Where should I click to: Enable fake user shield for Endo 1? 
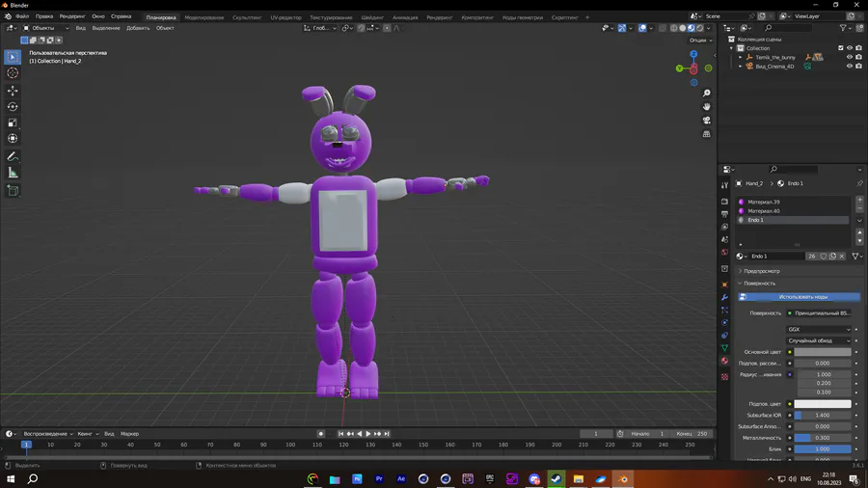pos(824,257)
